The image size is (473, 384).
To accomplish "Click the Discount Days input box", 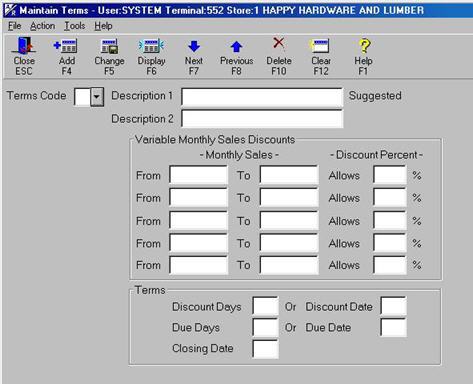I will click(265, 306).
